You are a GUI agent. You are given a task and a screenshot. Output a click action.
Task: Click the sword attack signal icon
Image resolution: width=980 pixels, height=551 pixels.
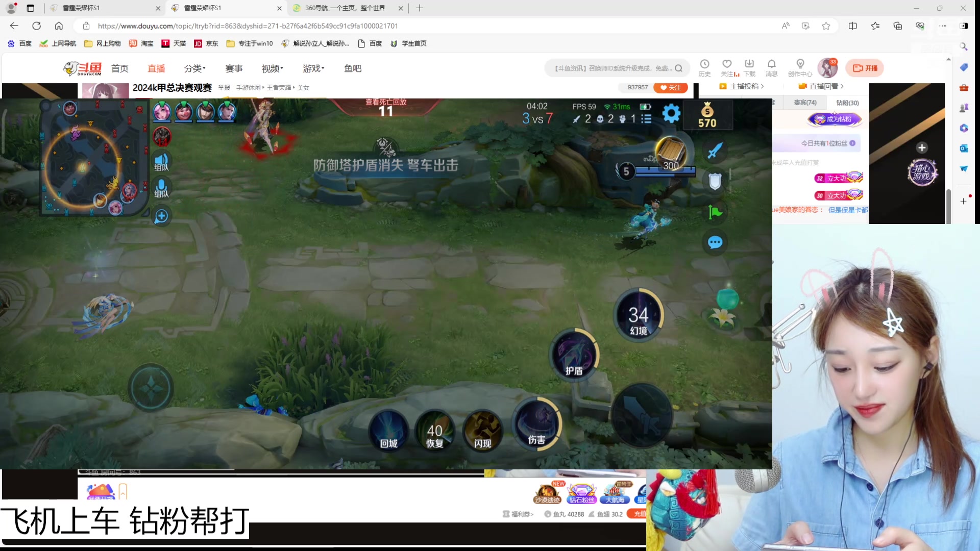(715, 151)
